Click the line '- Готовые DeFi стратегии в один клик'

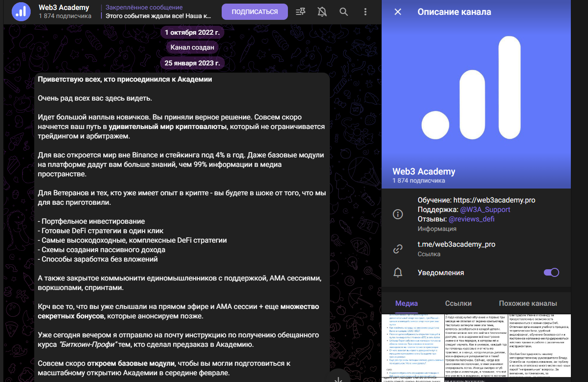pos(100,231)
